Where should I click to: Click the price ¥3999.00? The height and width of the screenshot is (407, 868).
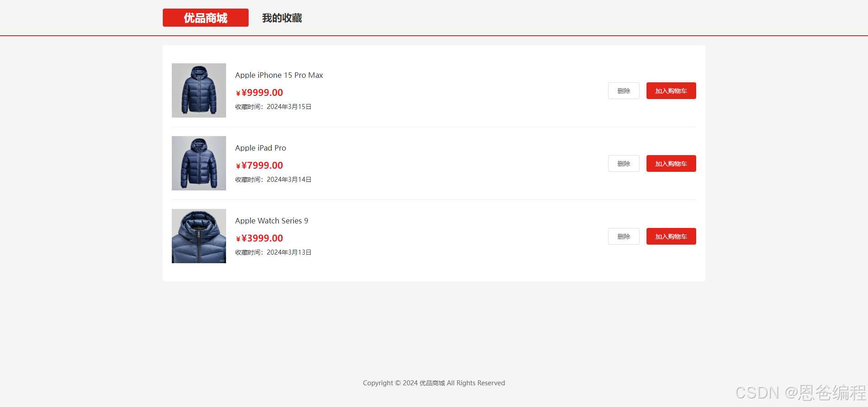259,238
